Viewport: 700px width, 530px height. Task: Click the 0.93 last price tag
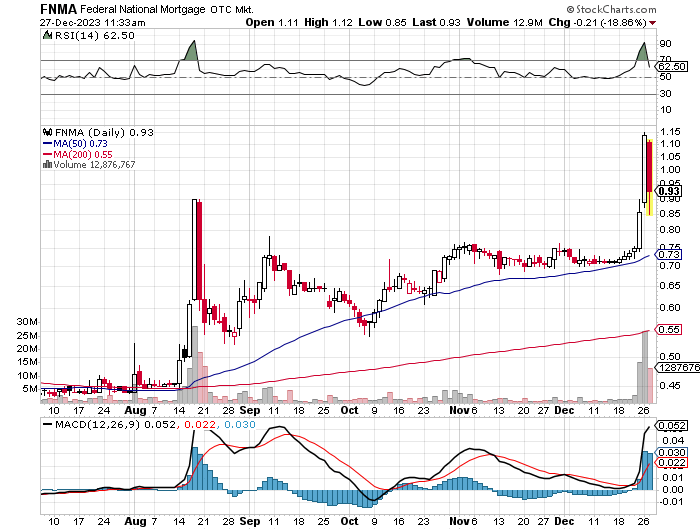pyautogui.click(x=668, y=191)
